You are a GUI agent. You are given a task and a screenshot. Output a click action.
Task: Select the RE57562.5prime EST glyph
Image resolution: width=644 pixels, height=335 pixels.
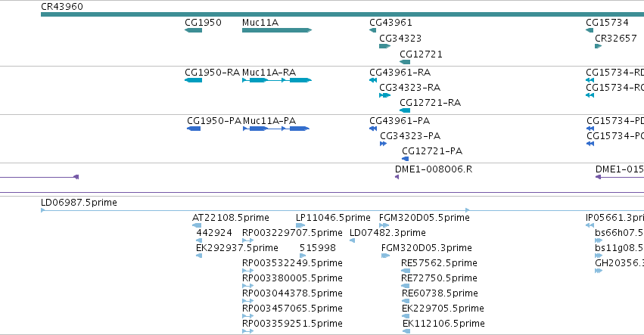pos(406,271)
